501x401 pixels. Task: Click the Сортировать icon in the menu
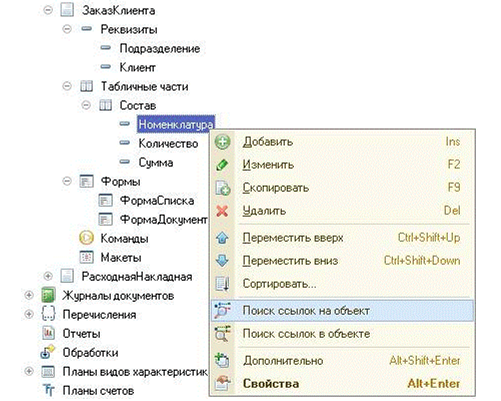point(222,284)
